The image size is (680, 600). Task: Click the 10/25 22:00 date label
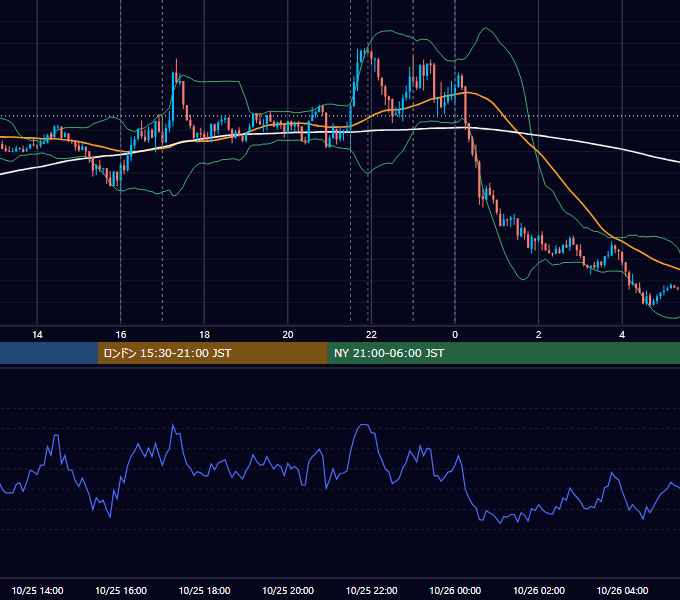coord(371,590)
